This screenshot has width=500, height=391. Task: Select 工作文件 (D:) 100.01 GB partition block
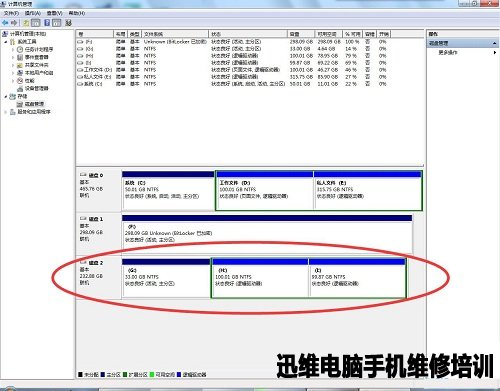pos(265,190)
